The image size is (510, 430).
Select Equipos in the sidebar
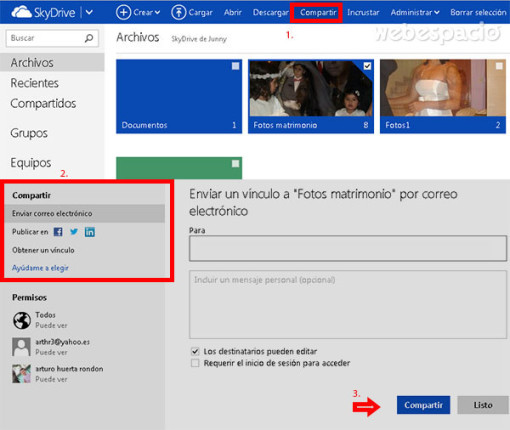tap(31, 163)
